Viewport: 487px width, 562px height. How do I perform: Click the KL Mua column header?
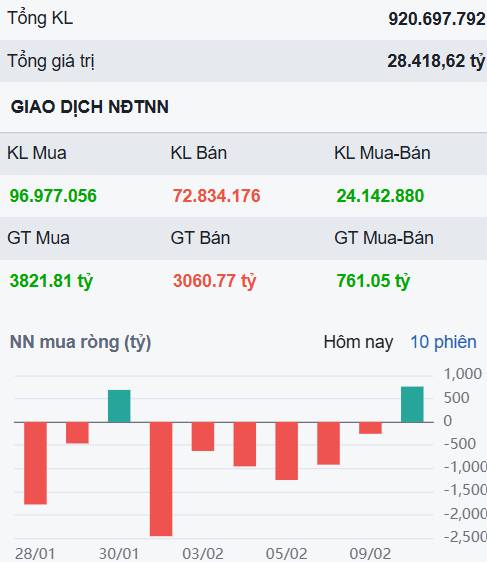[x=37, y=153]
